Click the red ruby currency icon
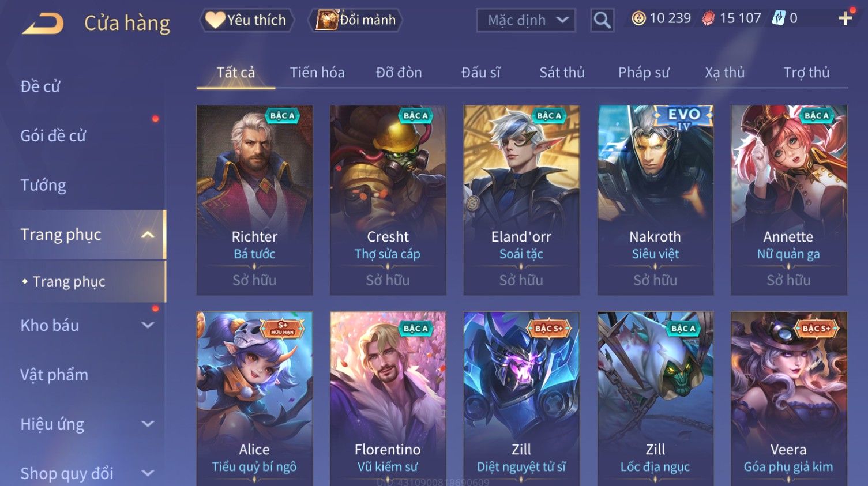This screenshot has width=868, height=486. (x=708, y=18)
